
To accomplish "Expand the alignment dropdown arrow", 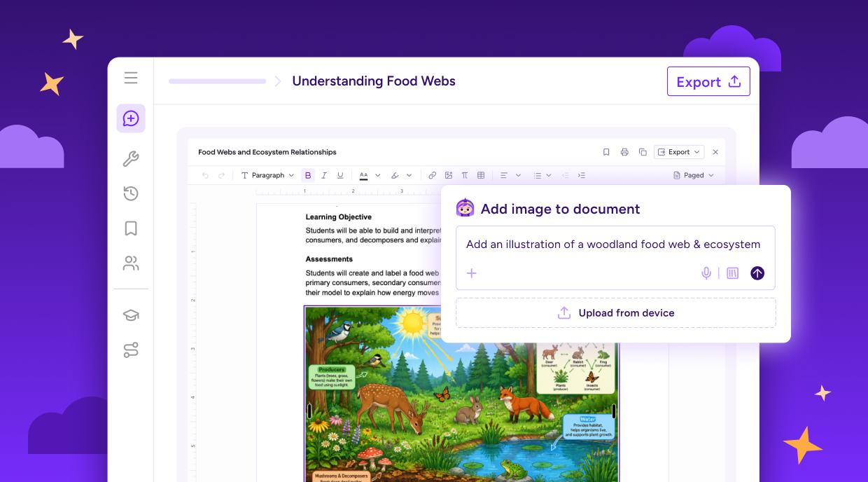I will [x=518, y=175].
